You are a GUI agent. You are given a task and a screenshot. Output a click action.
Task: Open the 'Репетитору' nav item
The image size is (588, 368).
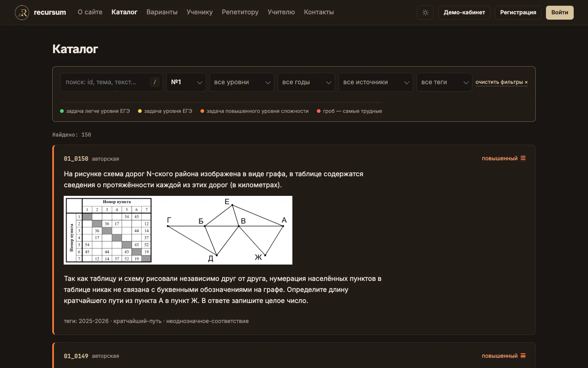point(240,12)
